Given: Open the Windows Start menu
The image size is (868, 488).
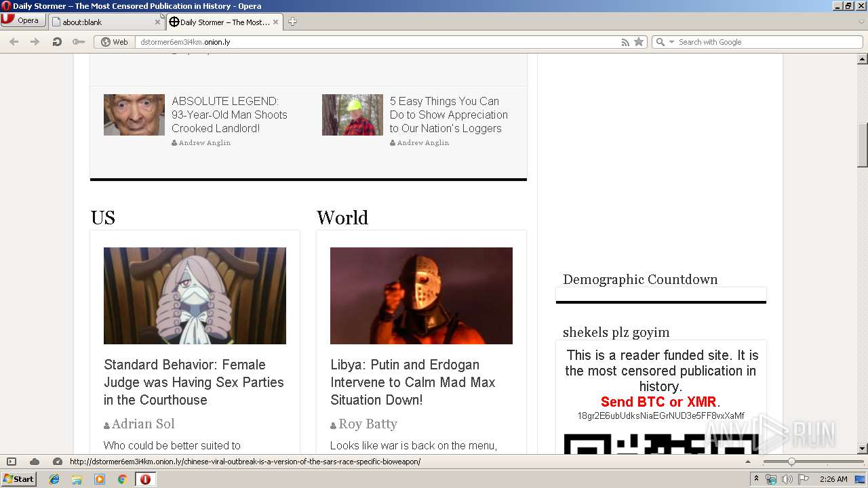Looking at the screenshot, I should pyautogui.click(x=18, y=479).
